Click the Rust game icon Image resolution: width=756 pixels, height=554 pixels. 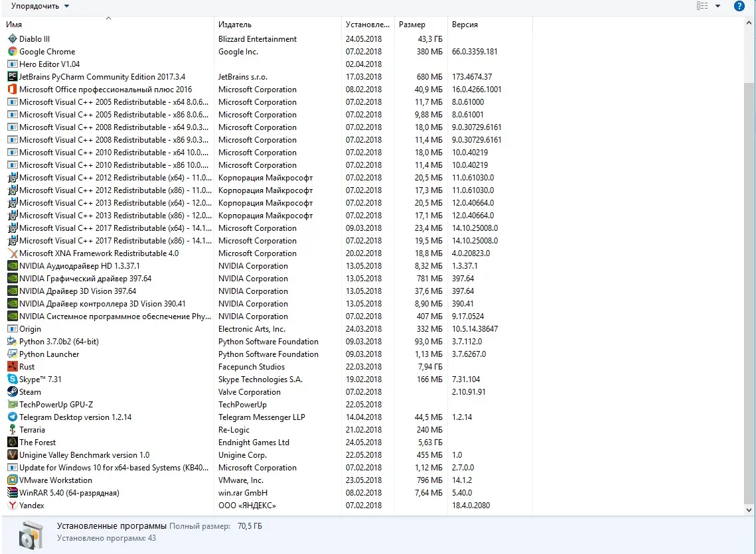click(x=13, y=366)
